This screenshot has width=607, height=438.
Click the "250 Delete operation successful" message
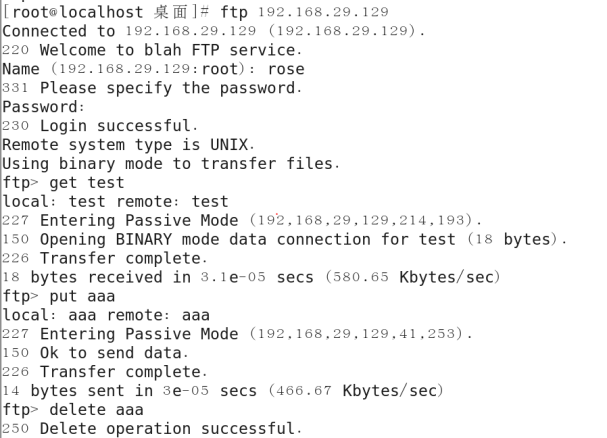tap(150, 429)
